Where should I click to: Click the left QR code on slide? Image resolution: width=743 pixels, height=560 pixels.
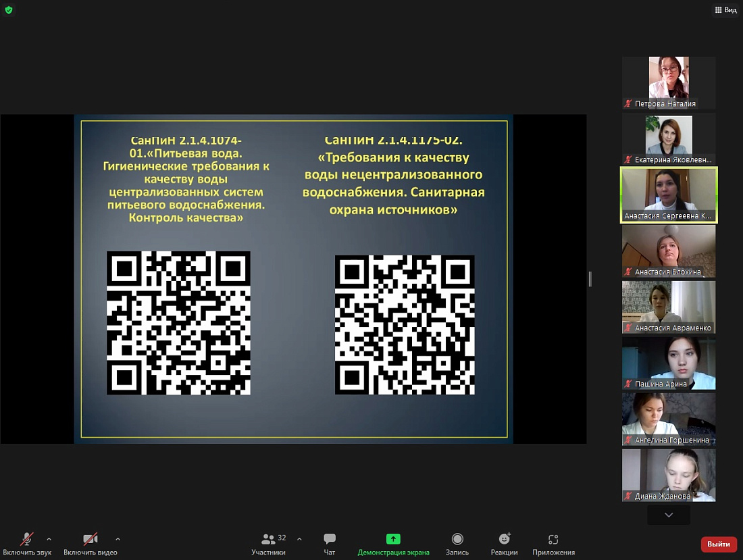pos(178,323)
